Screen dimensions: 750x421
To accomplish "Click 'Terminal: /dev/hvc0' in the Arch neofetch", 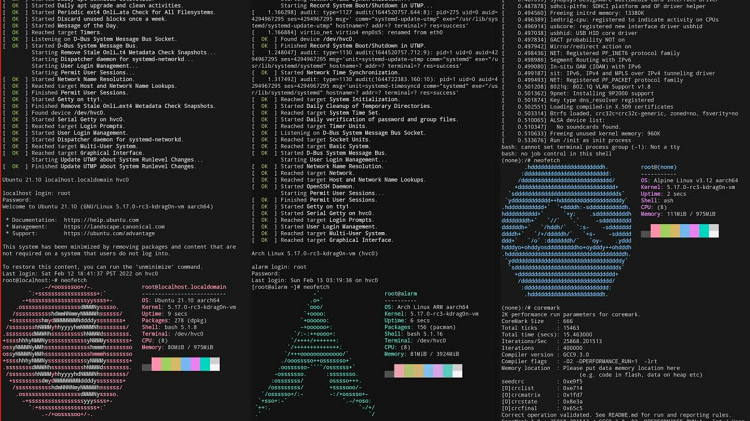I will click(x=415, y=341).
